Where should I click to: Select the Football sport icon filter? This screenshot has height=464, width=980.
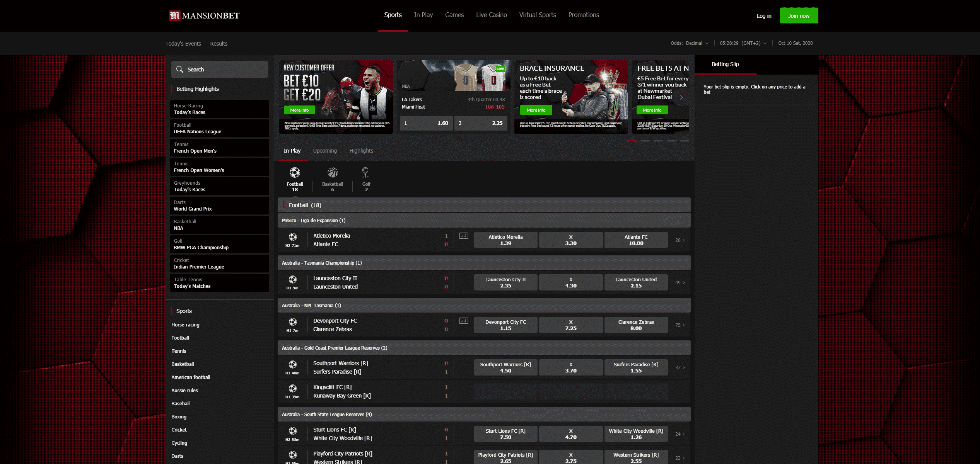295,179
